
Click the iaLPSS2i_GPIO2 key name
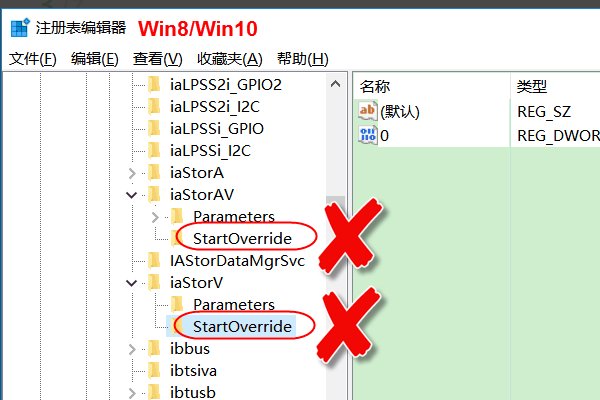[x=226, y=85]
